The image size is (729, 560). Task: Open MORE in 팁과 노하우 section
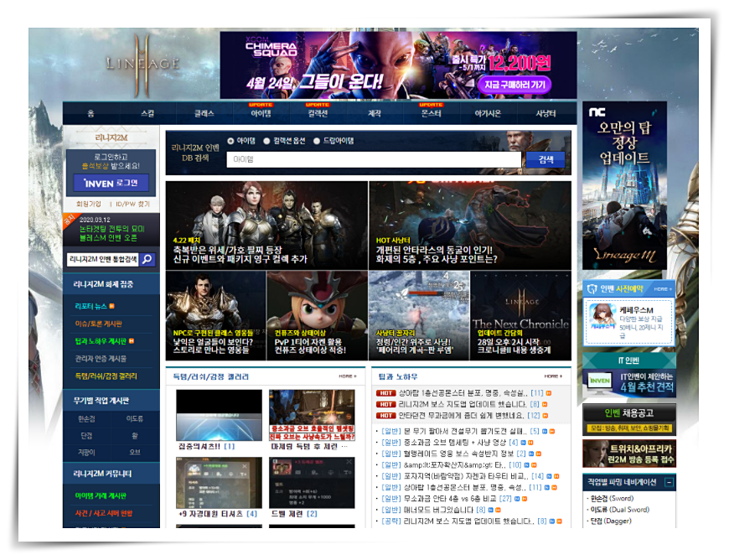click(x=553, y=376)
